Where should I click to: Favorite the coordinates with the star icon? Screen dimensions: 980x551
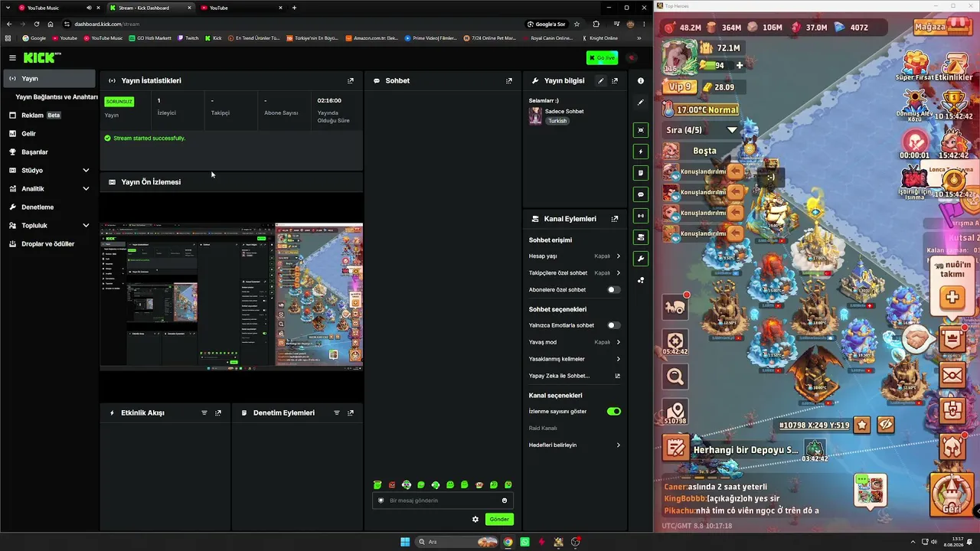pyautogui.click(x=862, y=425)
